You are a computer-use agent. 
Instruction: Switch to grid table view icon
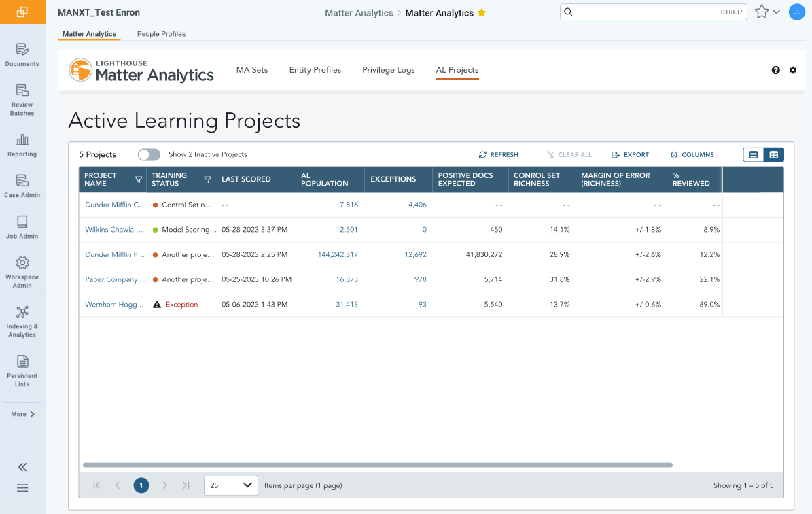pos(774,154)
